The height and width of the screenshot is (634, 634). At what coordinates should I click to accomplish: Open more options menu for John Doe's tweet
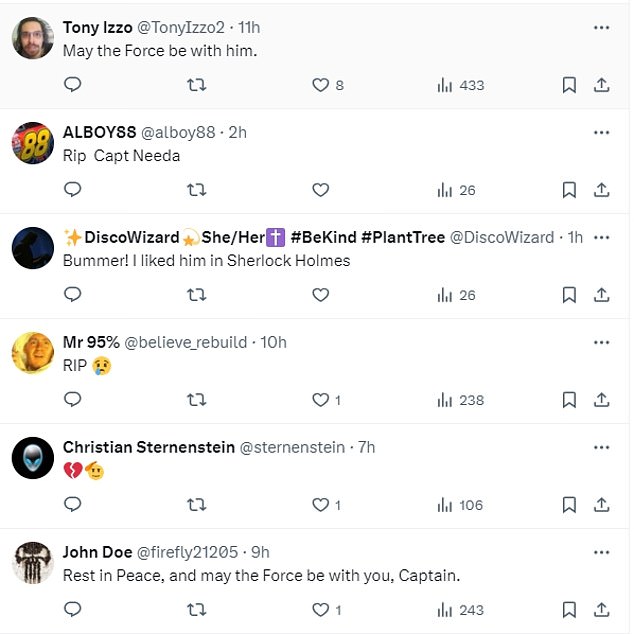[x=602, y=552]
